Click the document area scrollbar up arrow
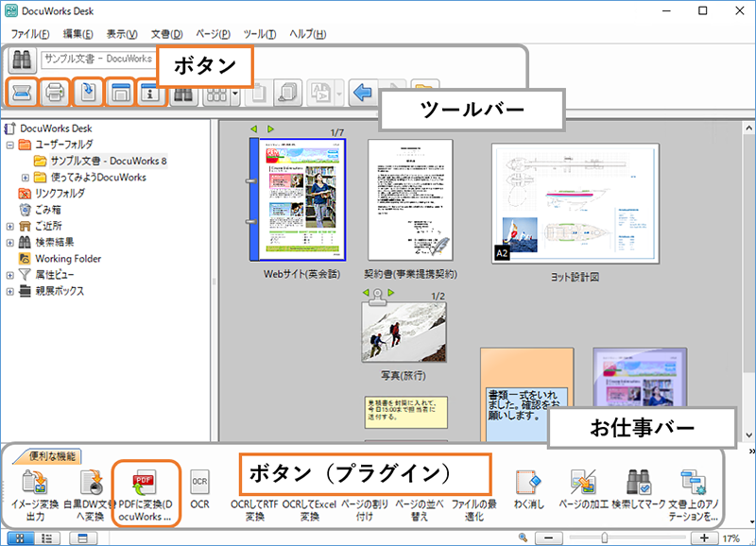The height and width of the screenshot is (546, 756). (748, 128)
